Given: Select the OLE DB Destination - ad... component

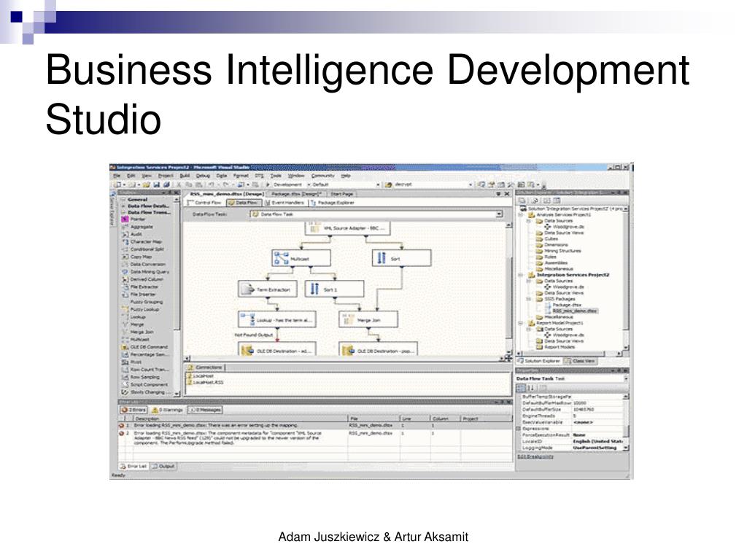Looking at the screenshot, I should [x=276, y=350].
